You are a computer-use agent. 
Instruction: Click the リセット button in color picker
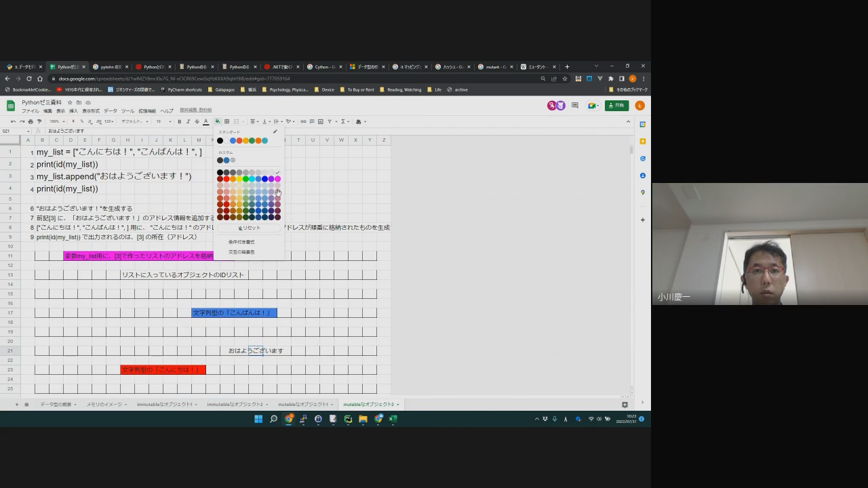pyautogui.click(x=249, y=228)
